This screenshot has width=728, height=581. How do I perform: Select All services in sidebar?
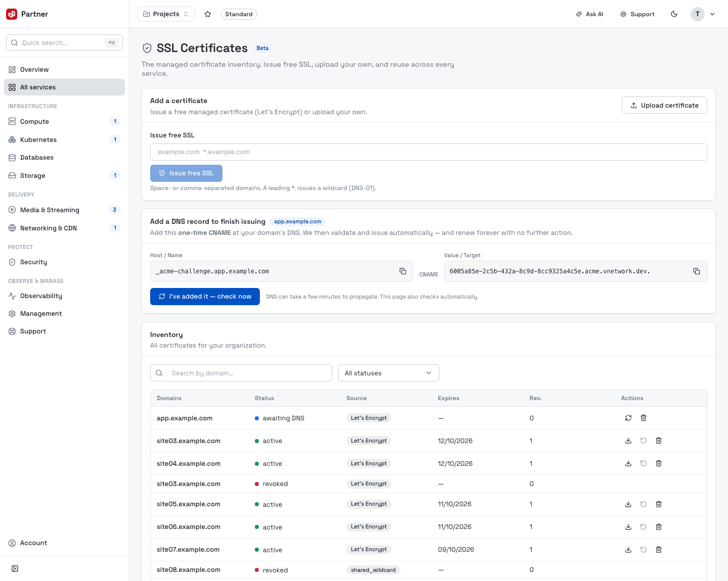click(64, 87)
